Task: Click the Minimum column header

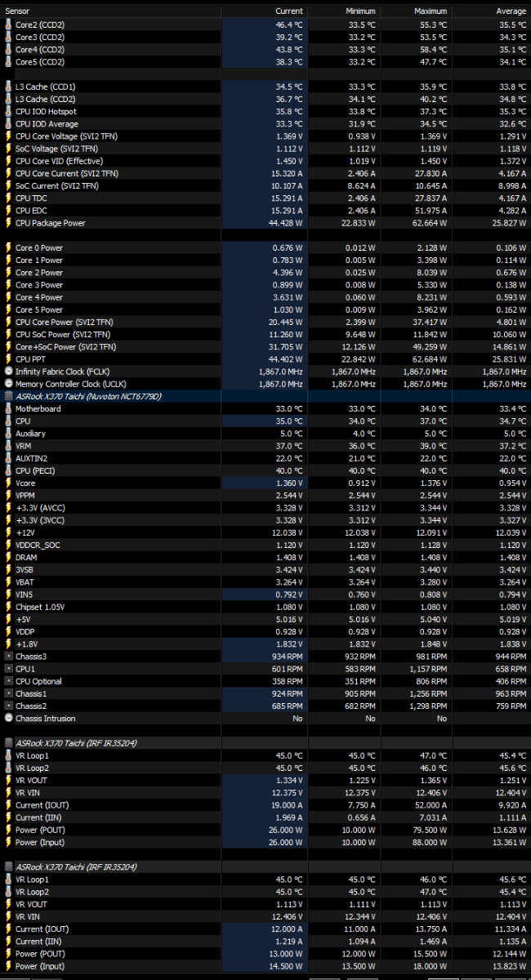Action: pos(342,11)
